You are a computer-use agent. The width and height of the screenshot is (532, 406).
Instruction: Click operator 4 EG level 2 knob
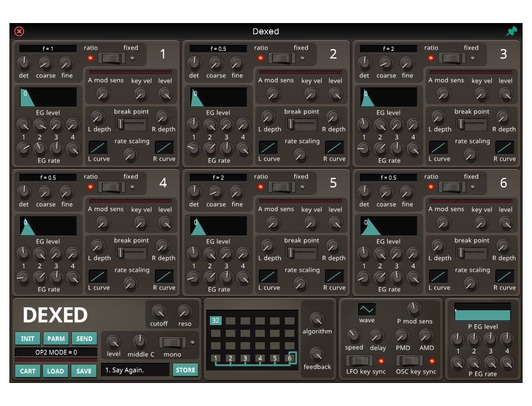40,254
